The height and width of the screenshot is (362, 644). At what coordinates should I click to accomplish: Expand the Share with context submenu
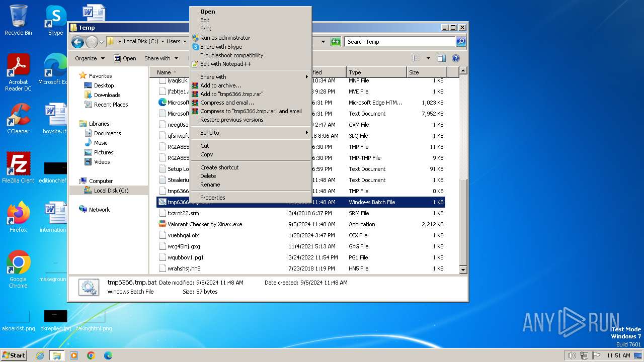(251, 77)
